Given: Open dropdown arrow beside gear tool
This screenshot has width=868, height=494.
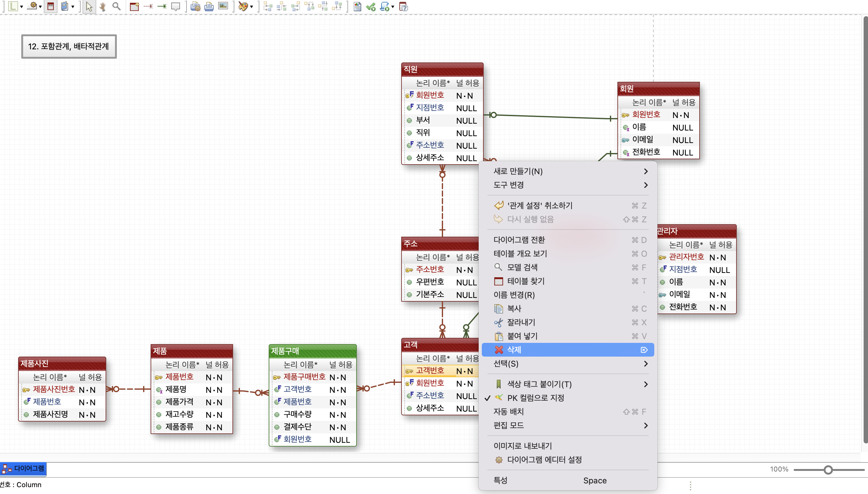Looking at the screenshot, I should tap(40, 7).
